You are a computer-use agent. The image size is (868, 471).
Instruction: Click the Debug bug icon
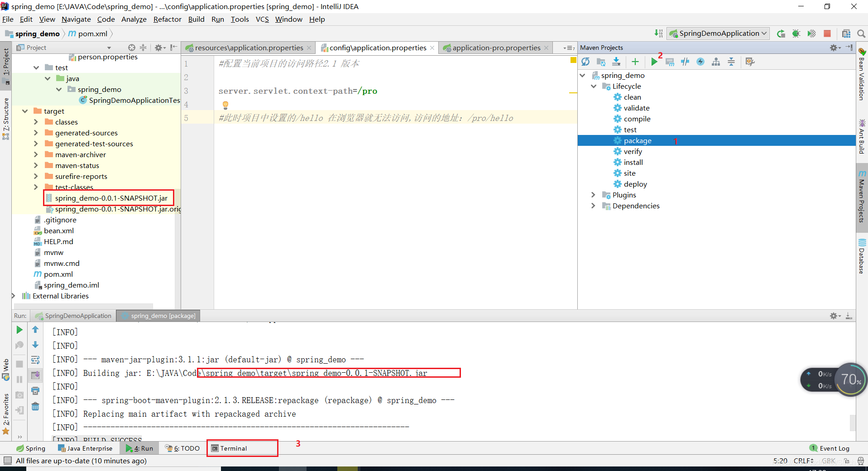click(796, 34)
